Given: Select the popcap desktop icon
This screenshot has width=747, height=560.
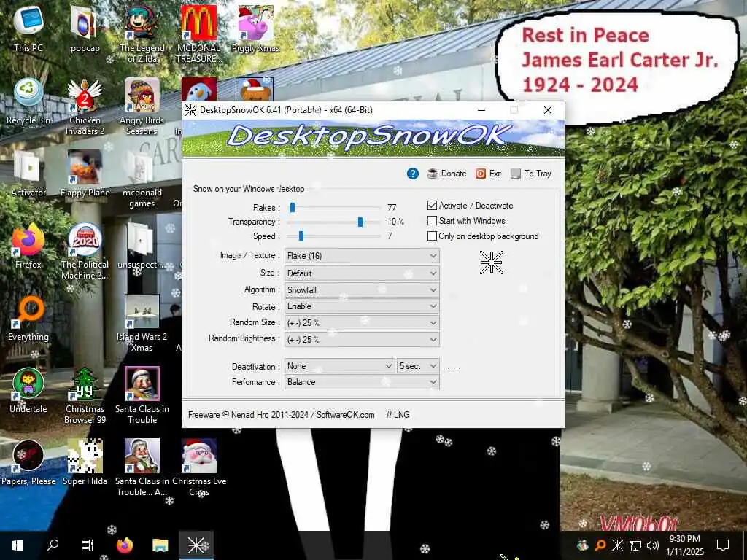Looking at the screenshot, I should (x=85, y=28).
